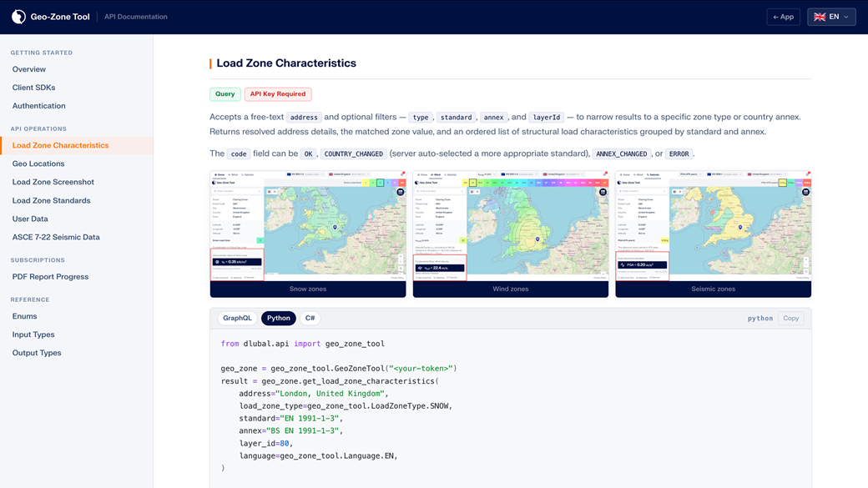Click the 'address' inline code term

point(304,118)
